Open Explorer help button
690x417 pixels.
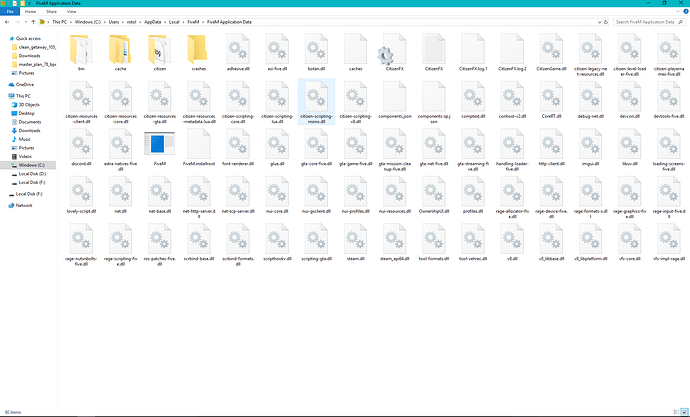686,11
